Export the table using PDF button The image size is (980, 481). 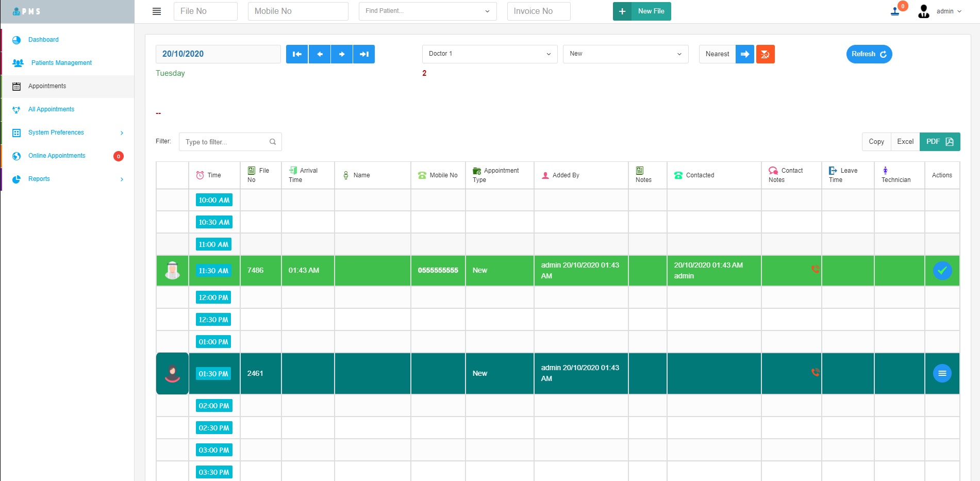939,142
